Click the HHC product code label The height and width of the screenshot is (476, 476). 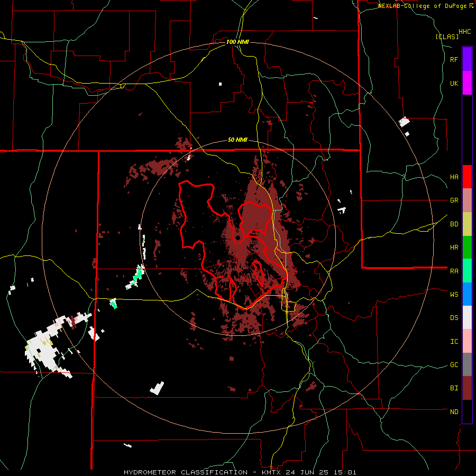click(x=464, y=32)
